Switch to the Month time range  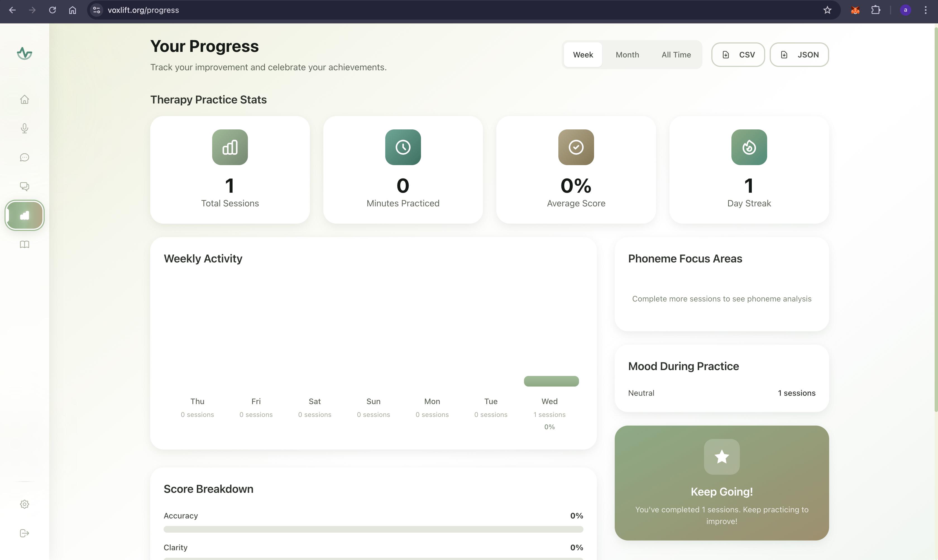coord(627,55)
